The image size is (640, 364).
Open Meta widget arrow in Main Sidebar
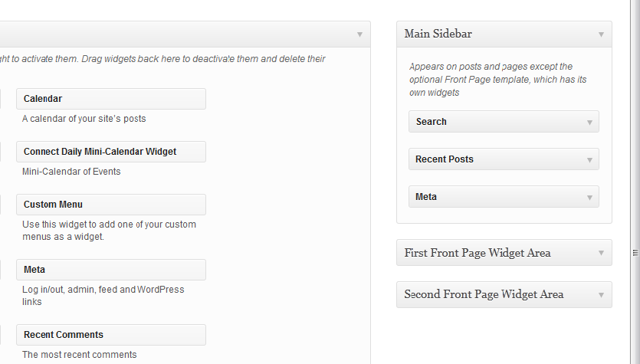coord(589,198)
